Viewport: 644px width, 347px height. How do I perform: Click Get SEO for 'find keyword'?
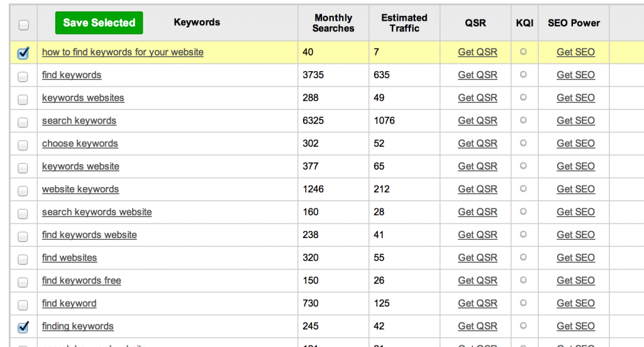point(575,304)
